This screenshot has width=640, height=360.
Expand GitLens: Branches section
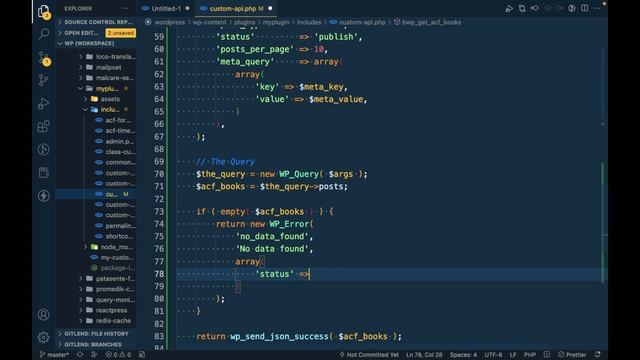[x=96, y=344]
